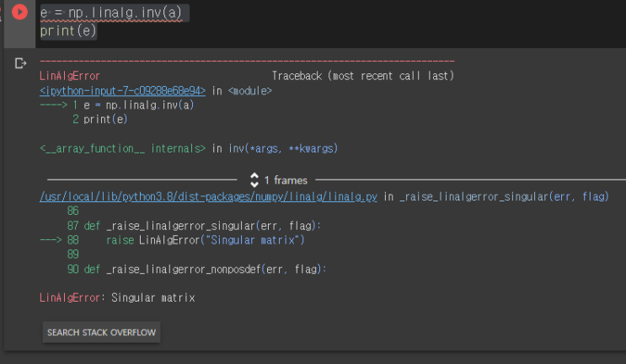Open the ipython-input-7 traceback link

pyautogui.click(x=122, y=90)
